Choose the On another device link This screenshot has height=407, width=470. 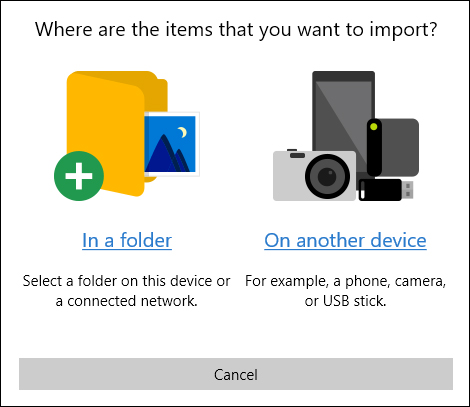tap(345, 240)
